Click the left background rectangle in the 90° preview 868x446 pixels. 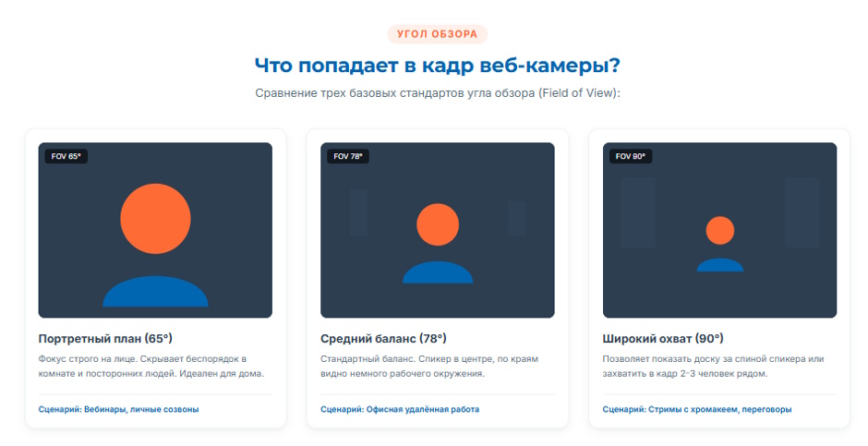[638, 212]
